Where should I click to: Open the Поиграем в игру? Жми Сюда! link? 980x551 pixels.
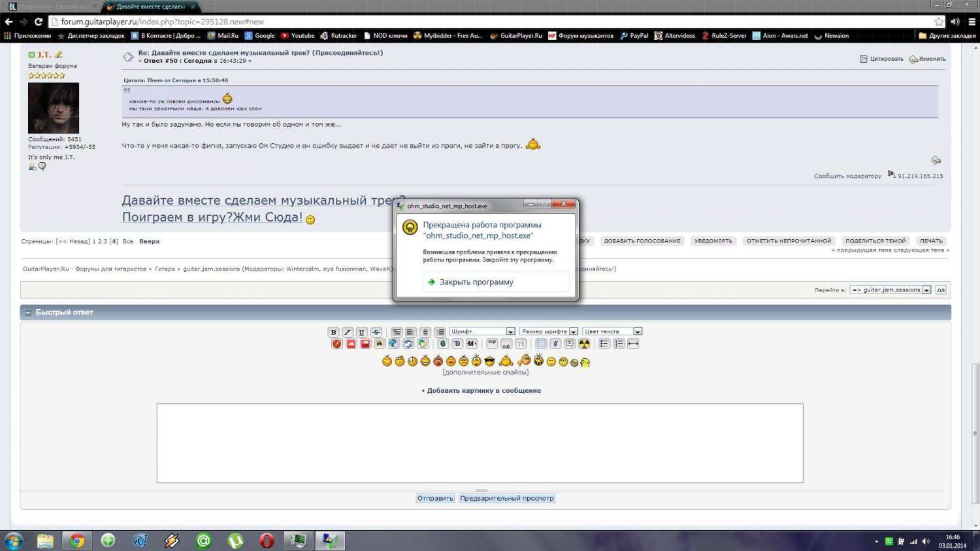tap(212, 217)
